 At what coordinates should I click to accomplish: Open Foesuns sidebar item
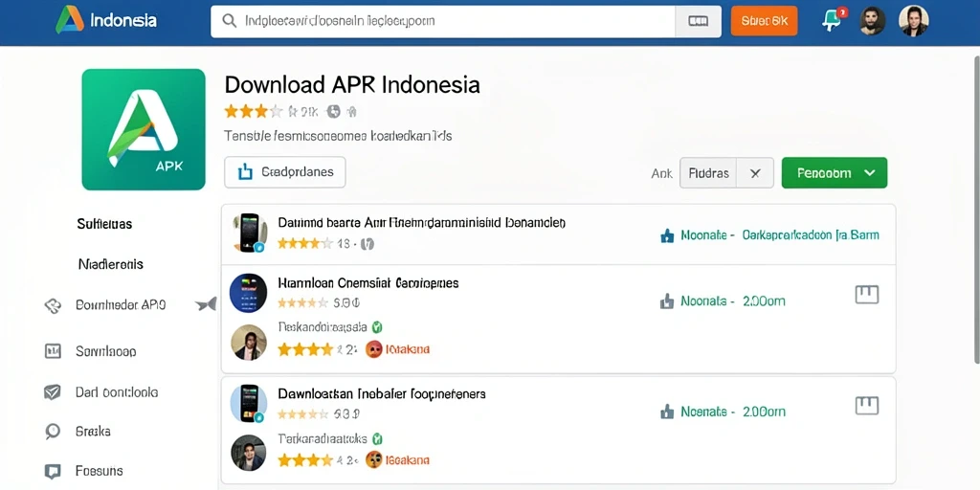point(99,471)
